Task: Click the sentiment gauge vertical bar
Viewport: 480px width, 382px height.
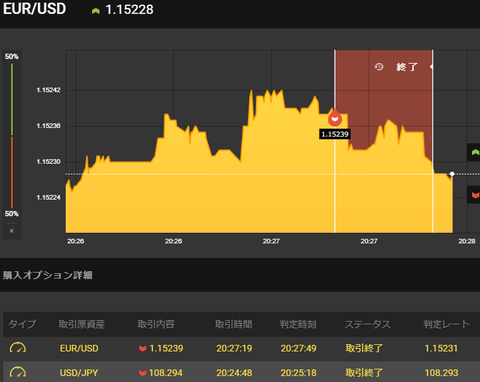Action: pyautogui.click(x=12, y=135)
